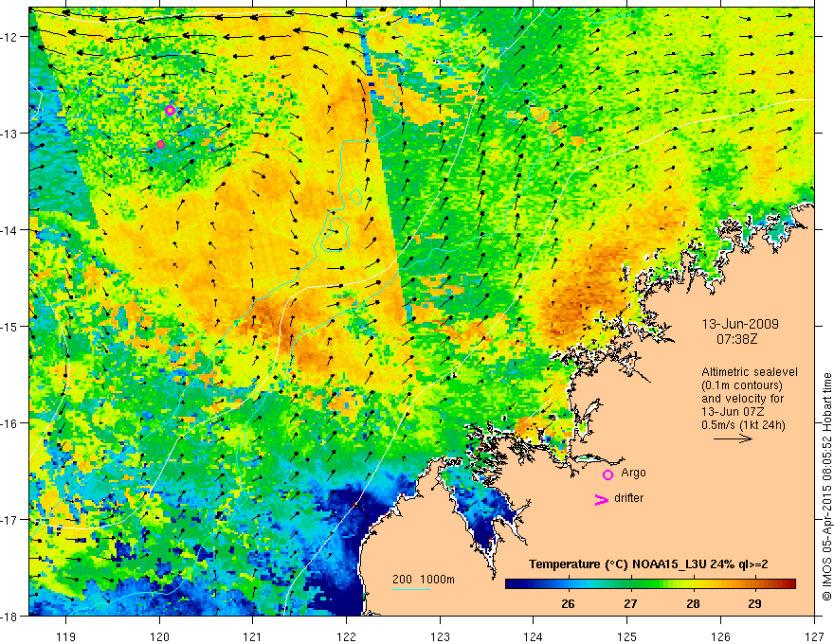Click the '-18' latitude axis label
This screenshot has height=644, width=834.
[x=10, y=616]
